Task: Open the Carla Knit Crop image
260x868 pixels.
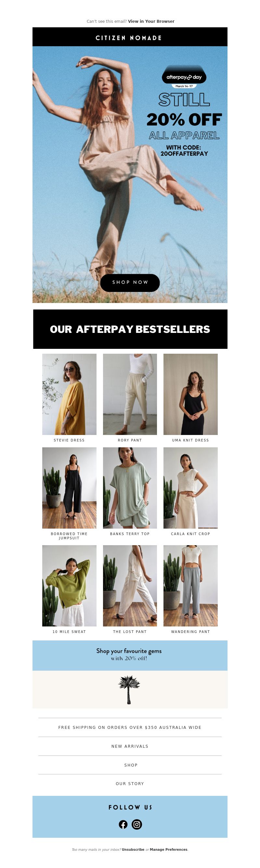Action: point(191,488)
